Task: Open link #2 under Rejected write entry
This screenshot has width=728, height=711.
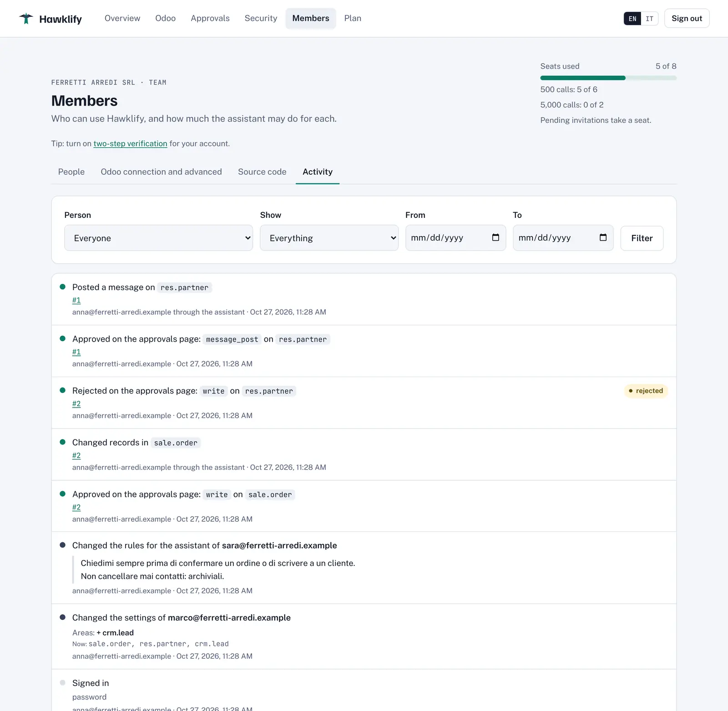Action: click(76, 404)
